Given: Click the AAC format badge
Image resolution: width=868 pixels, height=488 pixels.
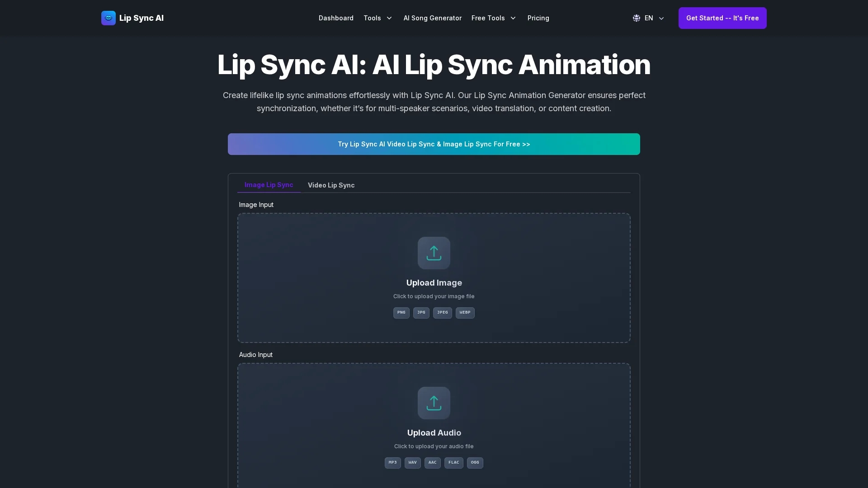Looking at the screenshot, I should coord(433,463).
